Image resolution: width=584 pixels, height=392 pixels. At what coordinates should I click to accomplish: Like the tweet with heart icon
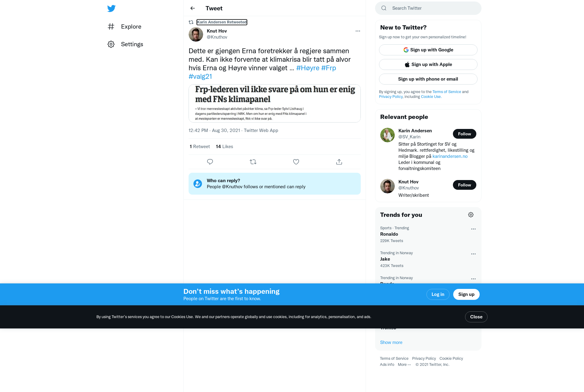pyautogui.click(x=296, y=162)
